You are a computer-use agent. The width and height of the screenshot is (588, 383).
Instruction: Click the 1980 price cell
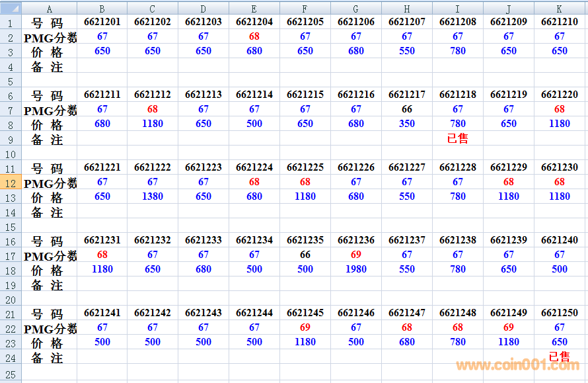(356, 269)
